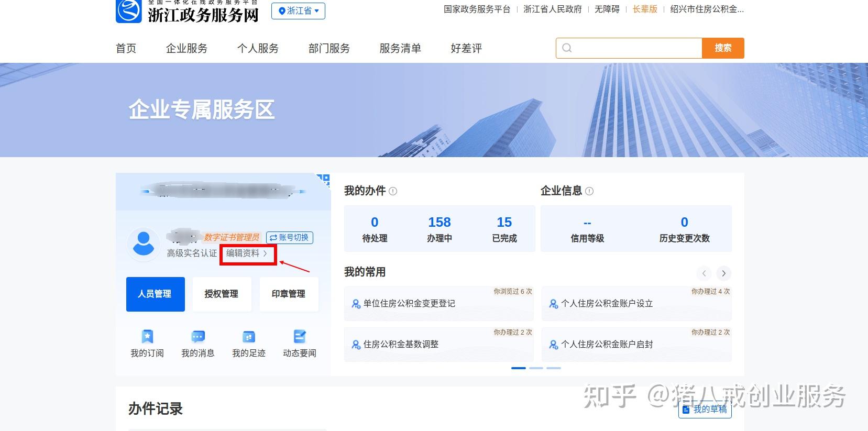Click 办件记录 section heading
Screen dimensions: 868x431
[156, 409]
